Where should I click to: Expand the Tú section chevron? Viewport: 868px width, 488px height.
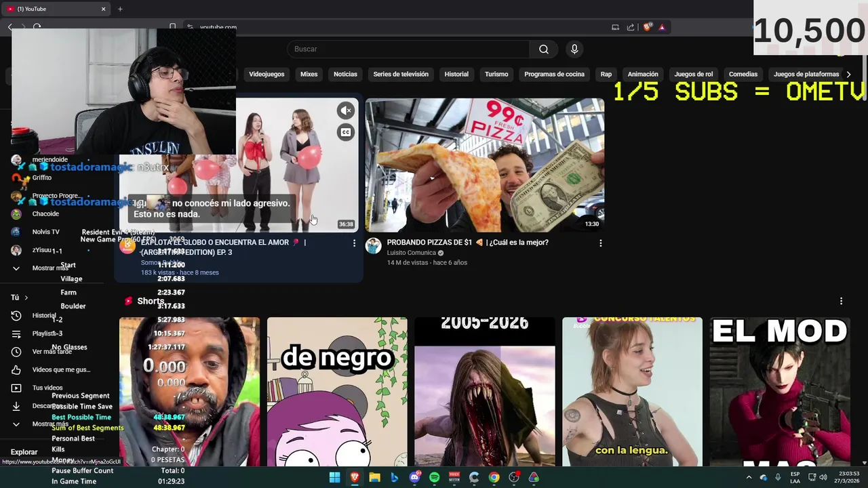pyautogui.click(x=26, y=298)
